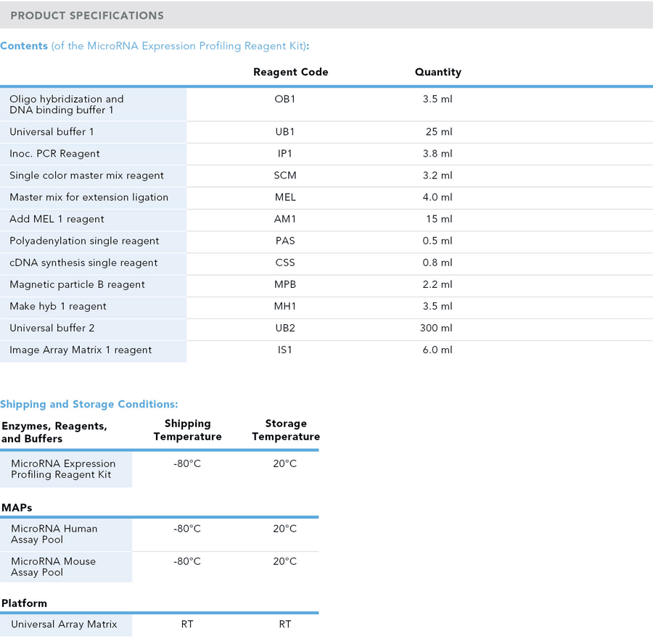Select Universal buffer 1 row label
This screenshot has width=653, height=644.
pyautogui.click(x=52, y=132)
